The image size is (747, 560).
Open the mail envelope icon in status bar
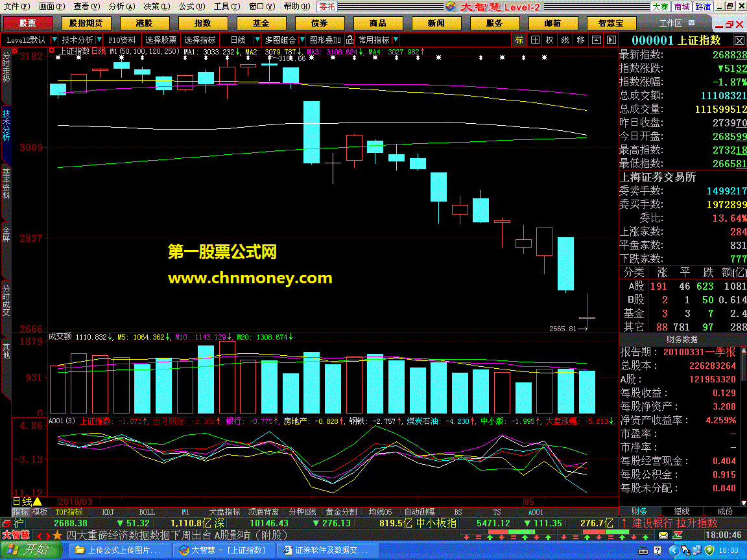point(663,535)
